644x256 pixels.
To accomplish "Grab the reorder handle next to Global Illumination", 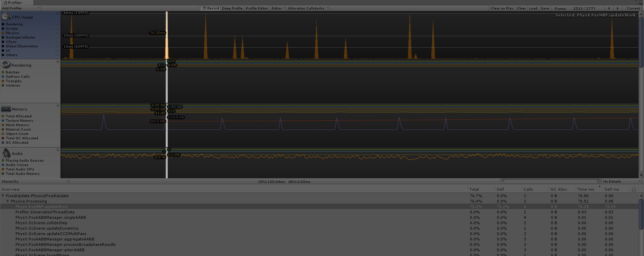I will click(x=57, y=46).
